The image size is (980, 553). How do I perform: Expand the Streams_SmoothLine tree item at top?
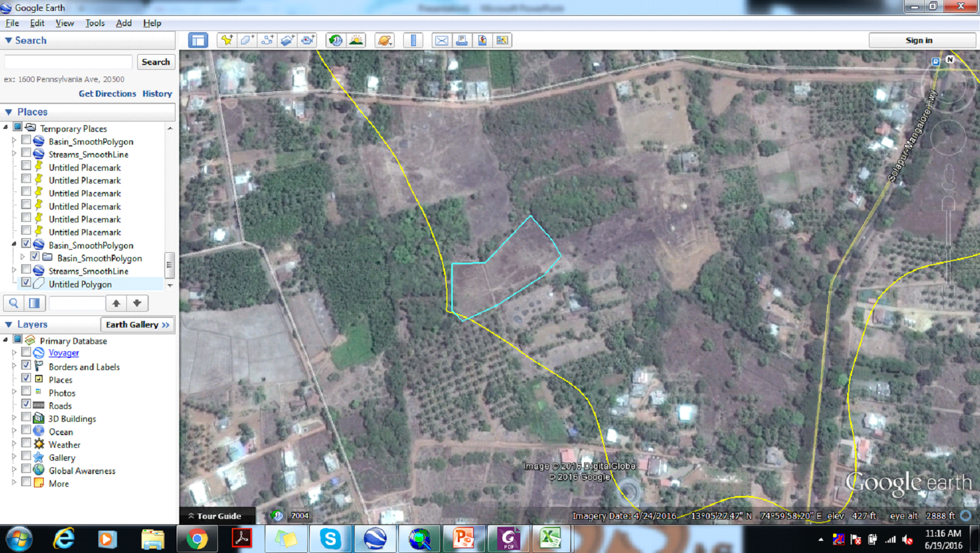click(x=15, y=154)
